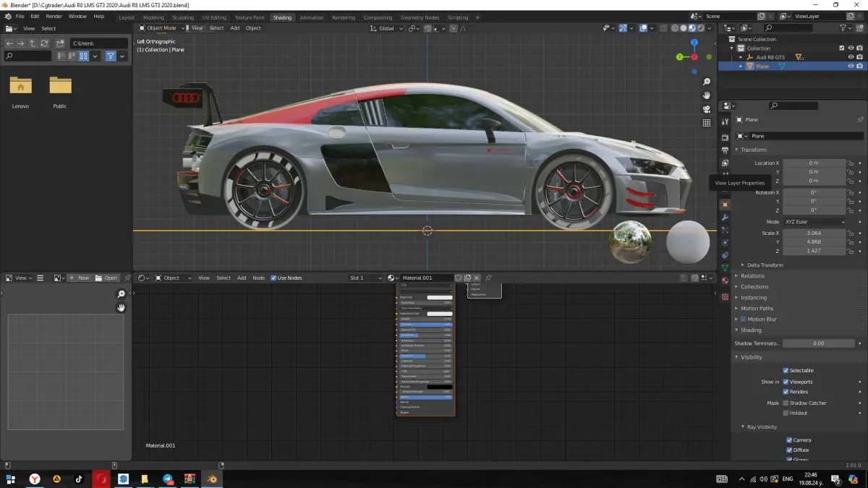The image size is (868, 488).
Task: Enable the Shadow Catcher checkbox
Action: [x=786, y=403]
